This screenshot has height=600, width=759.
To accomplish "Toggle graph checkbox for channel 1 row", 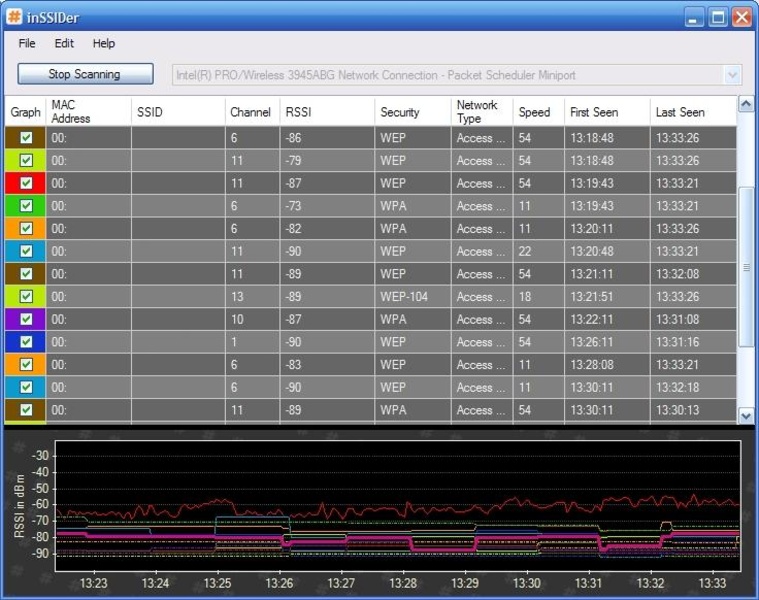I will click(26, 342).
